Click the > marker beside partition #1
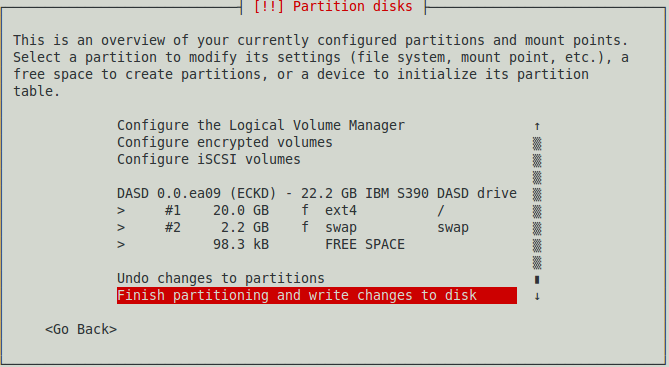This screenshot has width=669, height=367. 121,211
